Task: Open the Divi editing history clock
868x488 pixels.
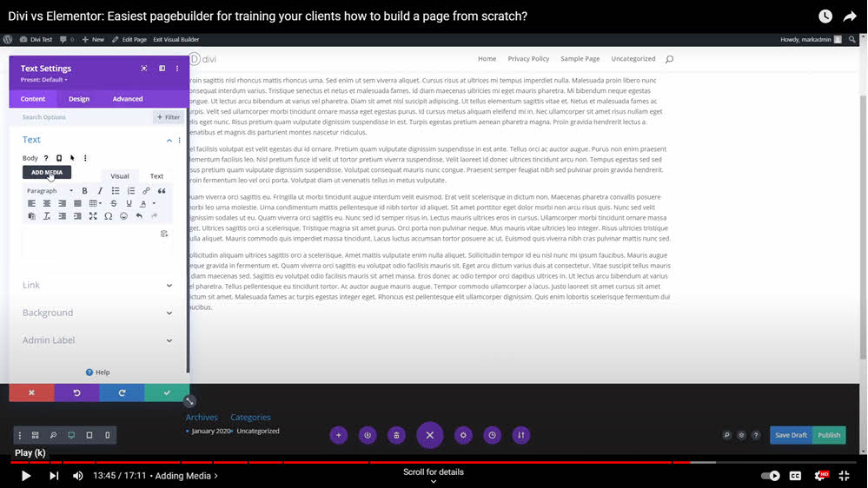Action: (492, 435)
